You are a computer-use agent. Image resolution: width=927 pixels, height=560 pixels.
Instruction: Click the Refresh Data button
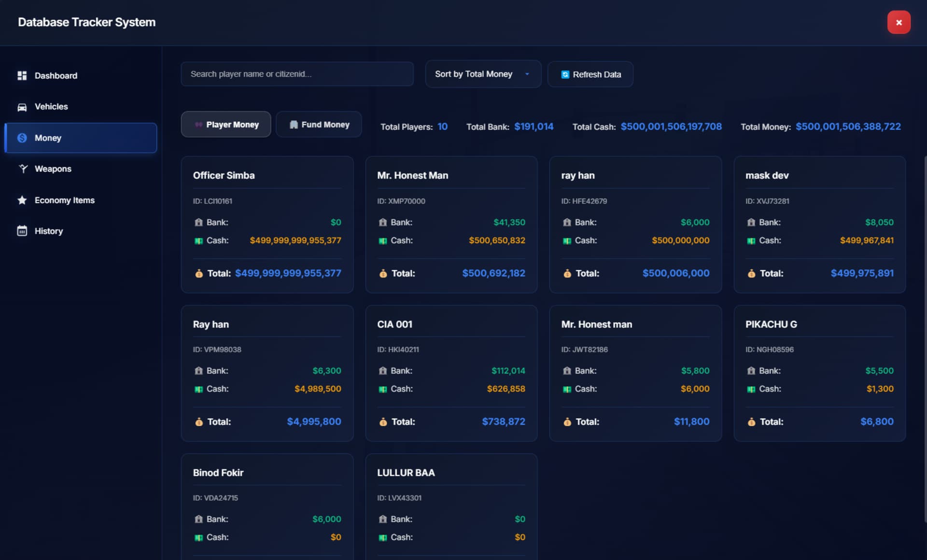coord(590,74)
